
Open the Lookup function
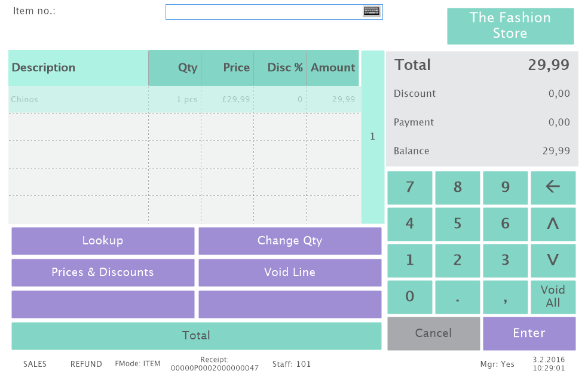pos(103,241)
